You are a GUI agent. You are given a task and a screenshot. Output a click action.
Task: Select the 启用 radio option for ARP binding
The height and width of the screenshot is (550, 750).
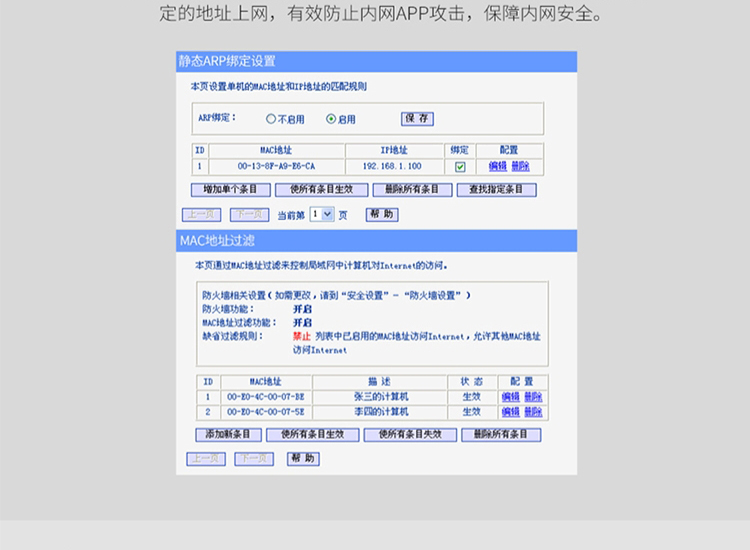pyautogui.click(x=331, y=119)
